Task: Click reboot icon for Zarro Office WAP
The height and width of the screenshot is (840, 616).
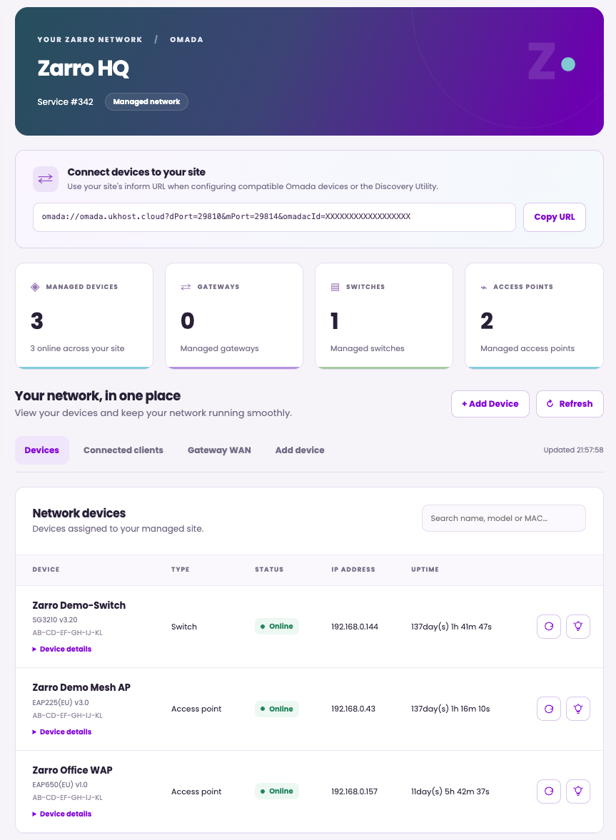Action: [548, 791]
